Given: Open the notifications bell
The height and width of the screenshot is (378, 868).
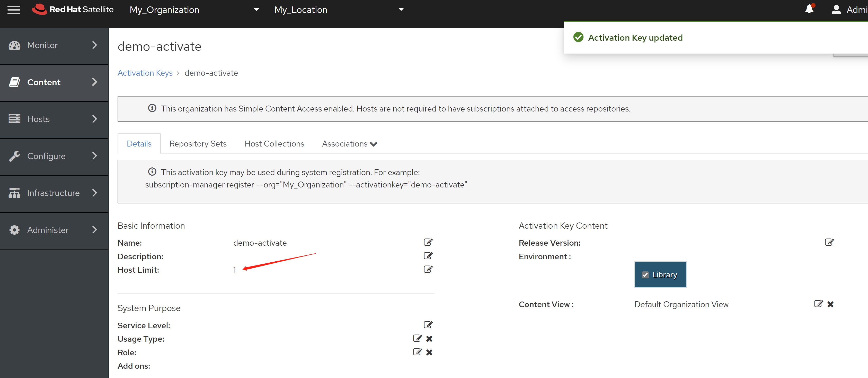Looking at the screenshot, I should click(x=809, y=9).
